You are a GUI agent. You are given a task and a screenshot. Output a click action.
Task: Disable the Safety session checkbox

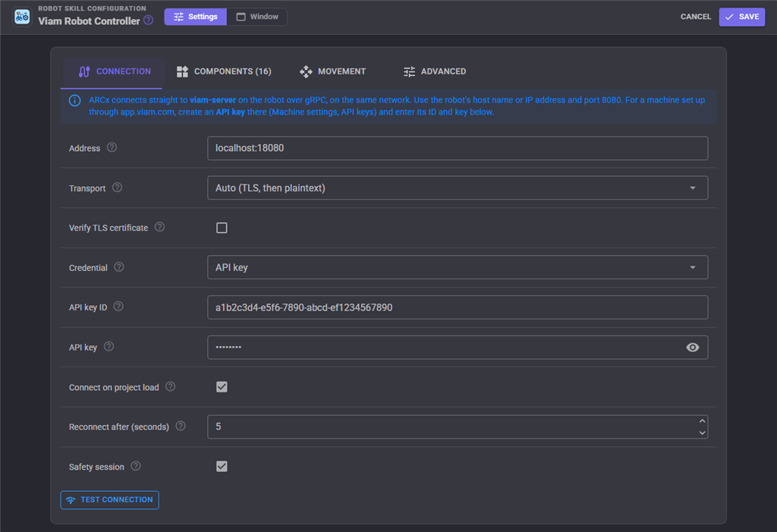222,466
